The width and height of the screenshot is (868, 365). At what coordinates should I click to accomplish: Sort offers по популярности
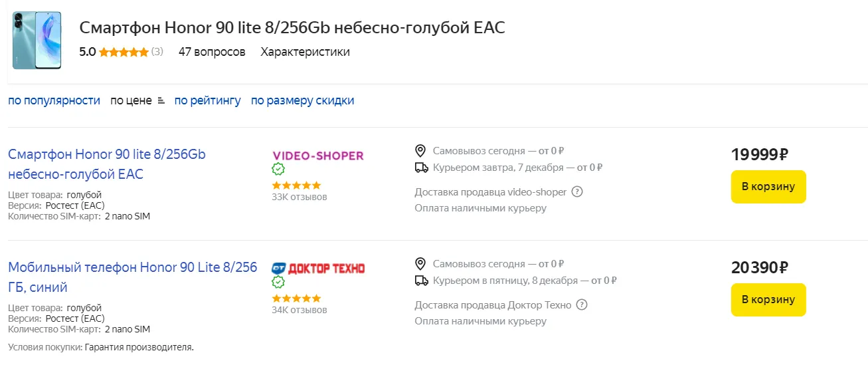coord(54,100)
